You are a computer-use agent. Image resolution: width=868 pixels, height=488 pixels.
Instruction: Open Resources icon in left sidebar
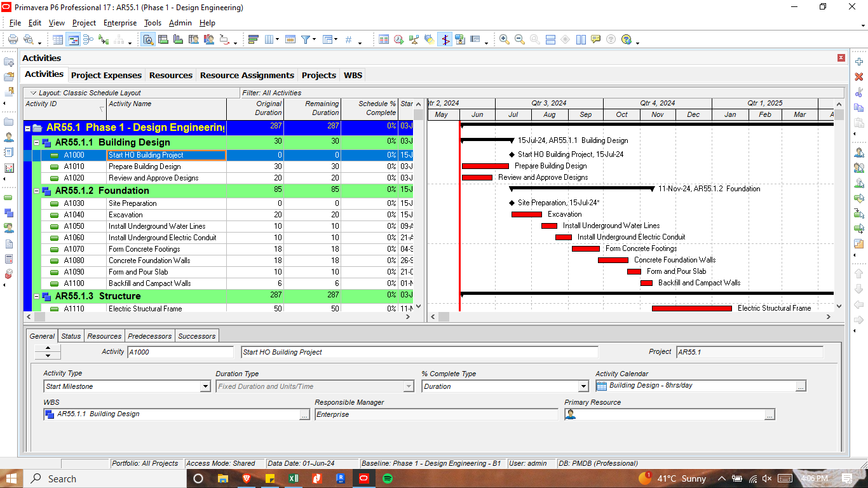click(x=9, y=137)
